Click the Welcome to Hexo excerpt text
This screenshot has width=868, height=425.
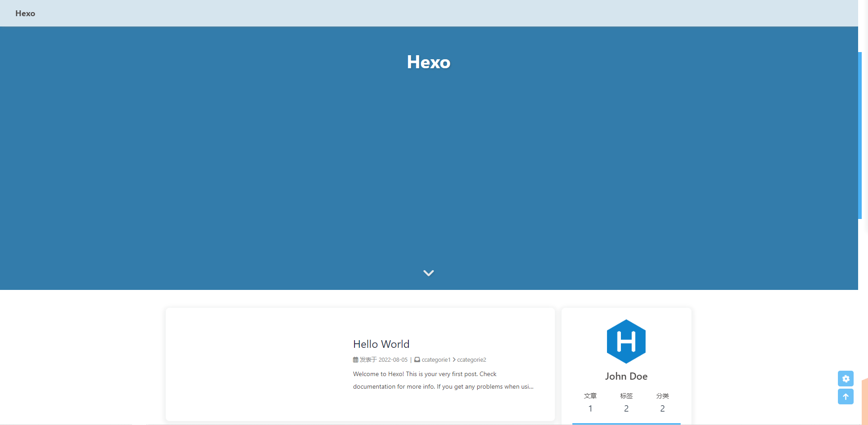click(x=443, y=380)
